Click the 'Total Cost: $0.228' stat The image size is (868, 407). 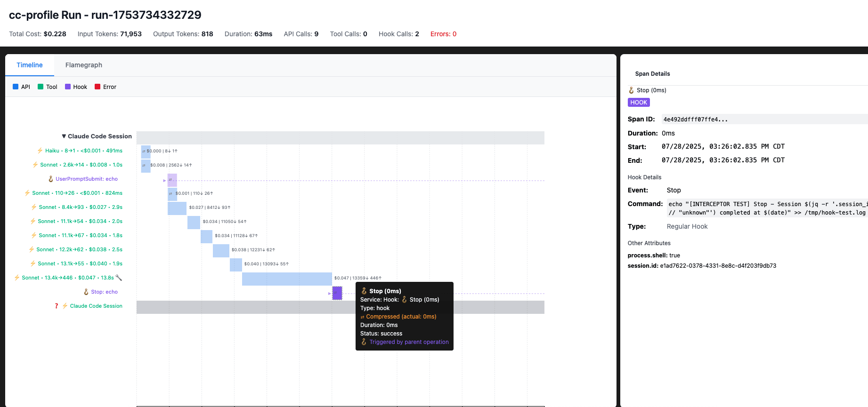(38, 34)
